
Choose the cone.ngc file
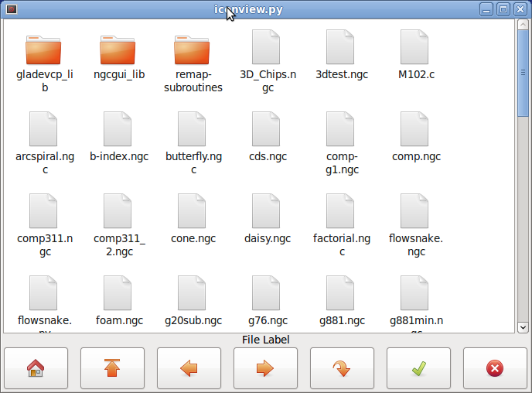tap(193, 212)
